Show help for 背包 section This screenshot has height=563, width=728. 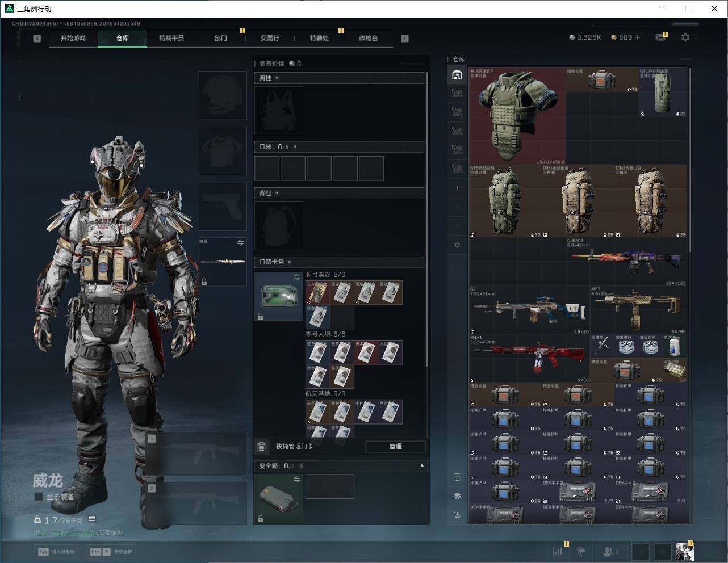coord(277,194)
